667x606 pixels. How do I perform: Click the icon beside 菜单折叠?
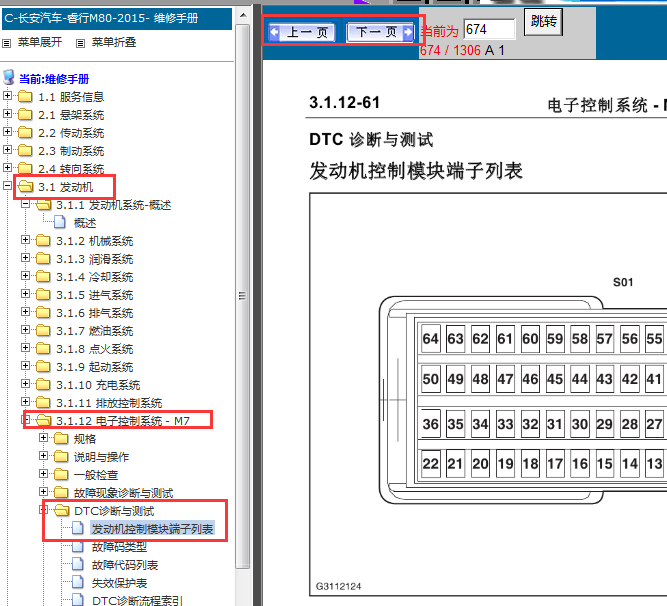[x=80, y=43]
